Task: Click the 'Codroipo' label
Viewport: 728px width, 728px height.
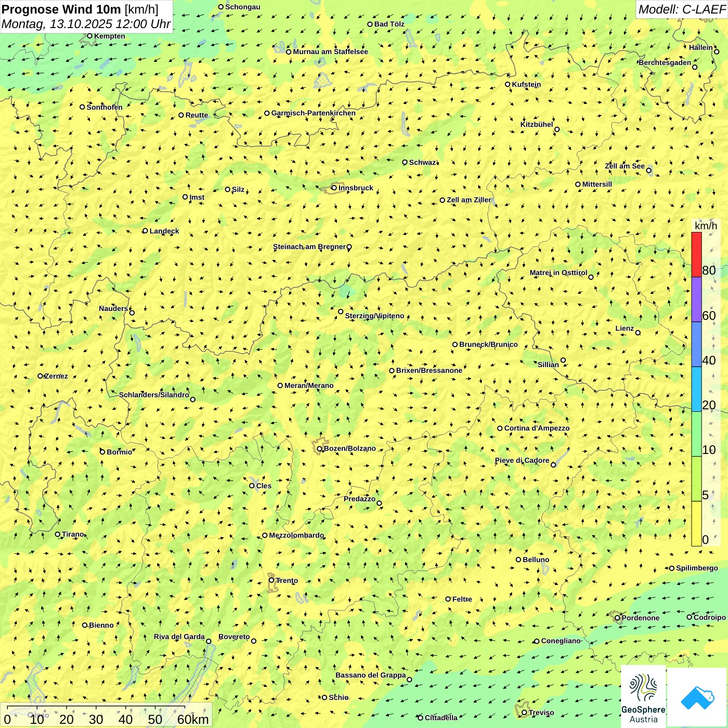Action: (x=709, y=617)
